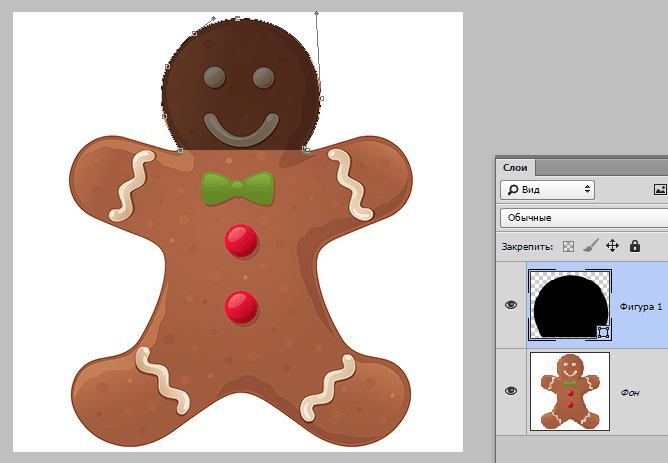Hide the Фигура 1 layer with its eye
This screenshot has width=668, height=463.
pyautogui.click(x=511, y=305)
